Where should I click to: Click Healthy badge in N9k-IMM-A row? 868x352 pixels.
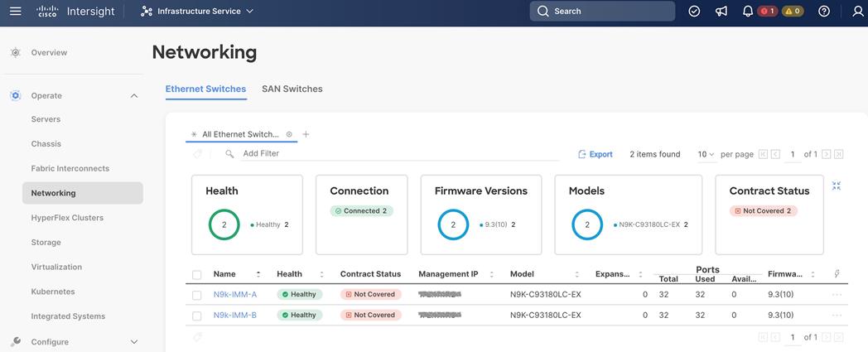pyautogui.click(x=300, y=295)
